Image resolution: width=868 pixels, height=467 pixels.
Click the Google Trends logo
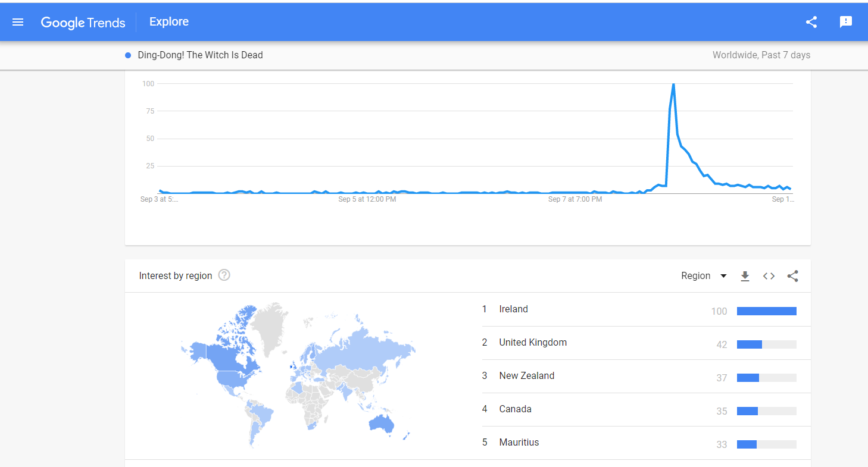pyautogui.click(x=83, y=23)
